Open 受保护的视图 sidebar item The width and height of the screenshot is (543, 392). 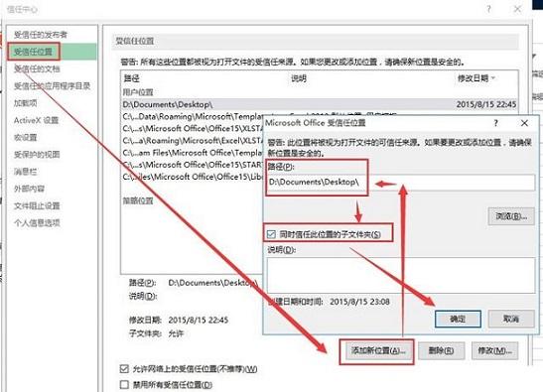[37, 155]
